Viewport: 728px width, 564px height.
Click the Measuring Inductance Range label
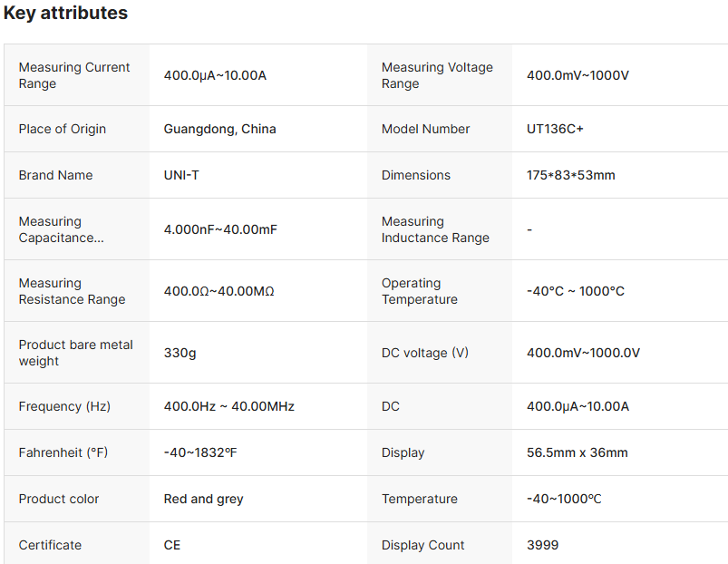[435, 229]
